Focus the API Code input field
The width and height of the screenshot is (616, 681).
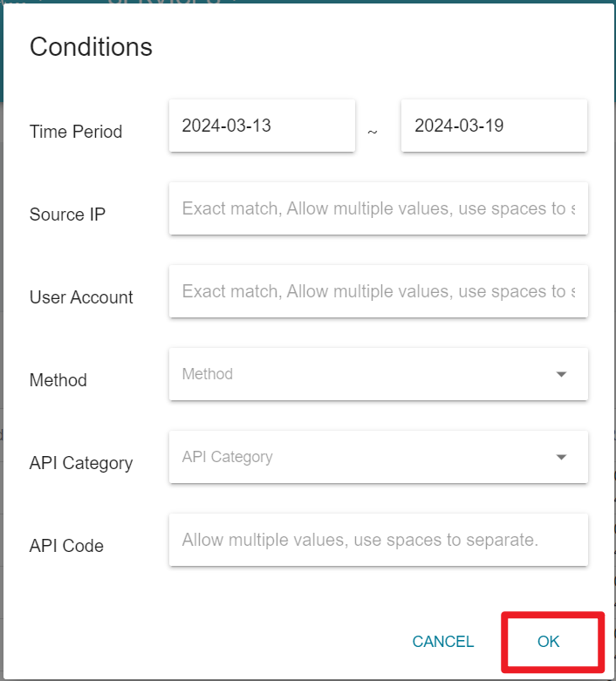point(379,540)
